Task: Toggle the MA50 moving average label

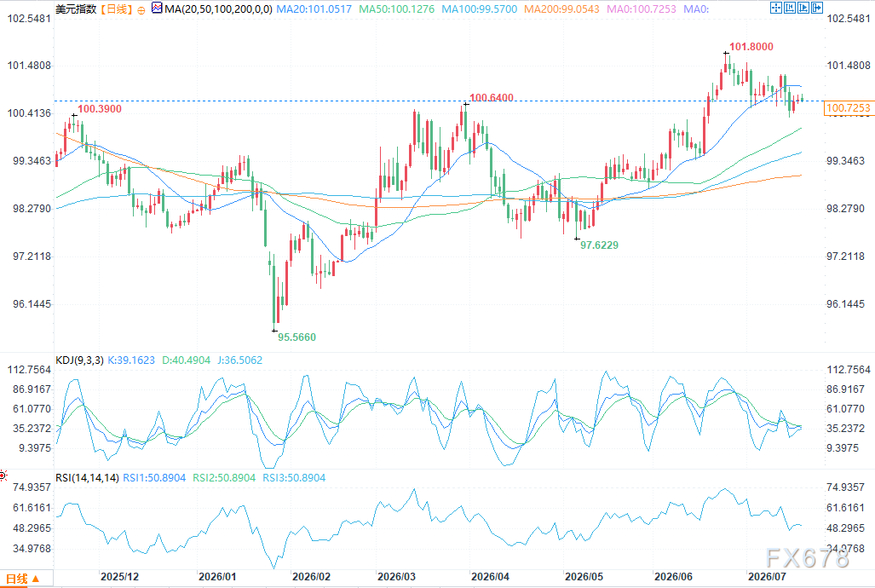Action: [x=396, y=9]
